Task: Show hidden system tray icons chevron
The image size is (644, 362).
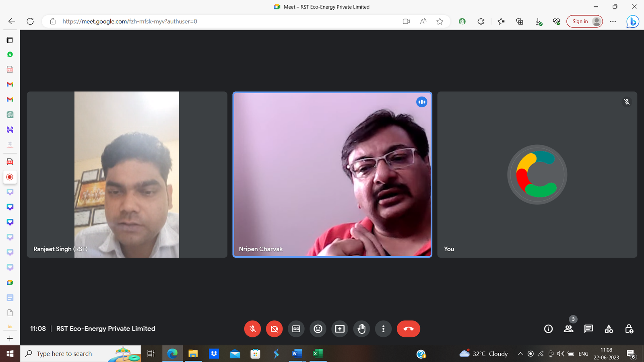Action: pyautogui.click(x=520, y=354)
